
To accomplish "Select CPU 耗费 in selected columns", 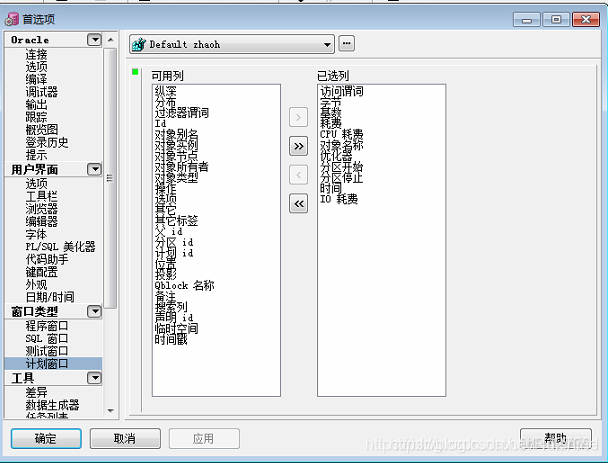I will point(342,135).
